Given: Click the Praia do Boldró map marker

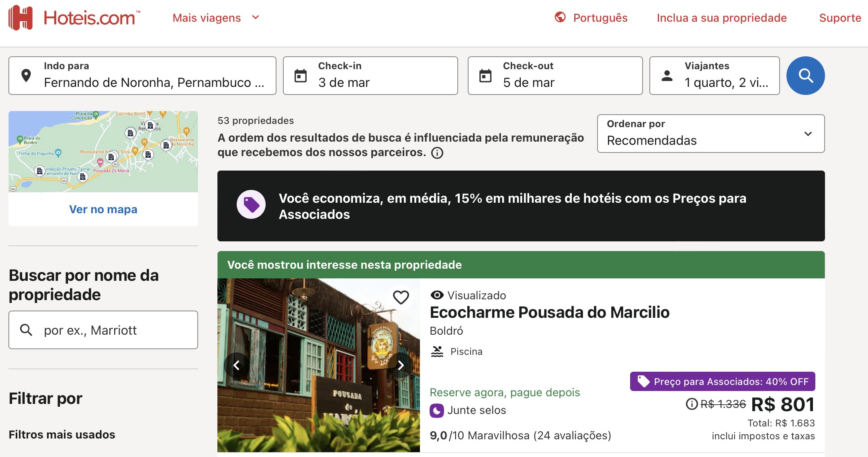Looking at the screenshot, I should (20, 140).
